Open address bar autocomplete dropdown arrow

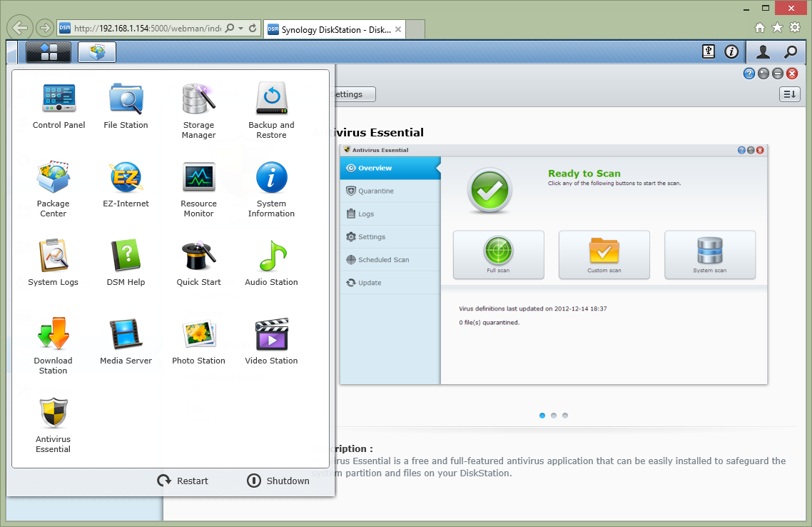[x=240, y=28]
